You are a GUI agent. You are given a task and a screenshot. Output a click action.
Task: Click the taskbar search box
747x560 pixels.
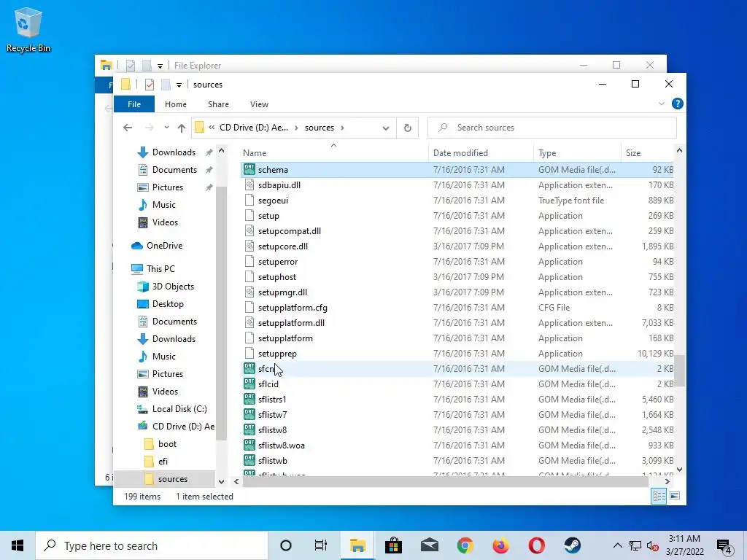(152, 545)
